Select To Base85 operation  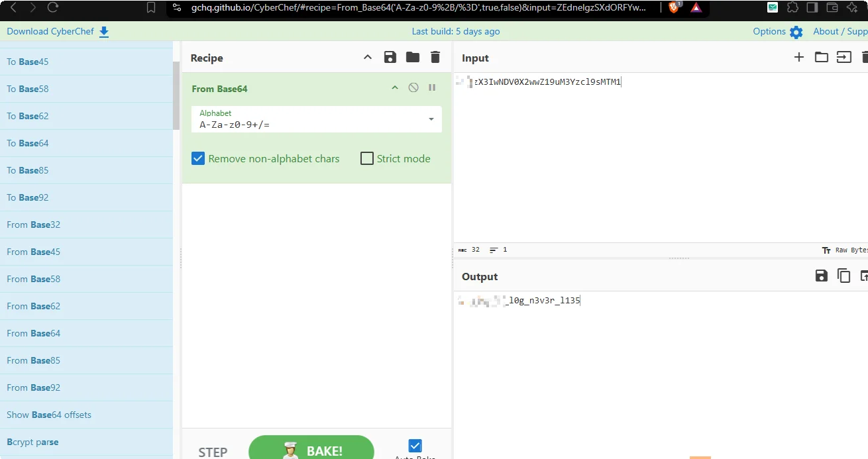point(86,170)
